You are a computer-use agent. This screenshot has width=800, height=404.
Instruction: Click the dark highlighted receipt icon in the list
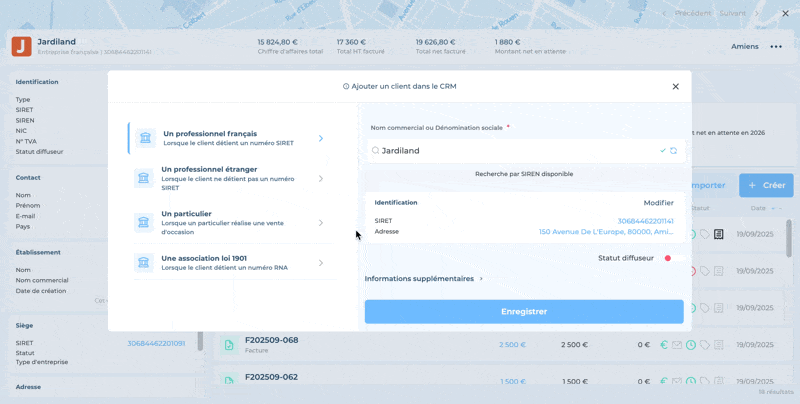(718, 234)
